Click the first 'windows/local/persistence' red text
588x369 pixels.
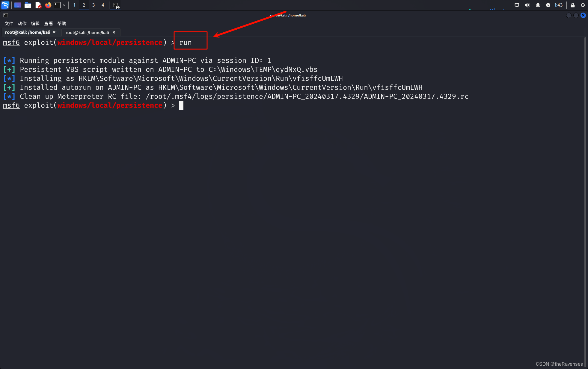110,43
